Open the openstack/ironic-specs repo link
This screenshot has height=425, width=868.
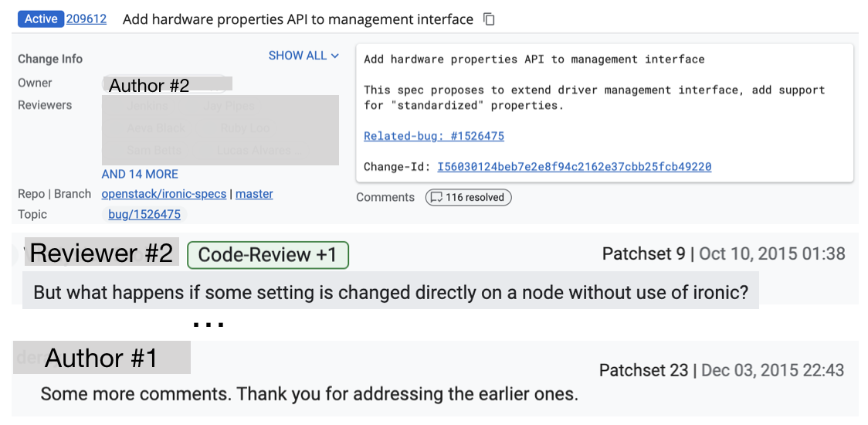(164, 194)
